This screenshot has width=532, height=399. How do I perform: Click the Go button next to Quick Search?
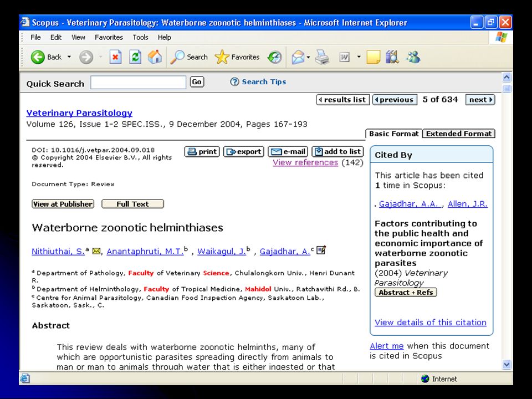[x=197, y=82]
